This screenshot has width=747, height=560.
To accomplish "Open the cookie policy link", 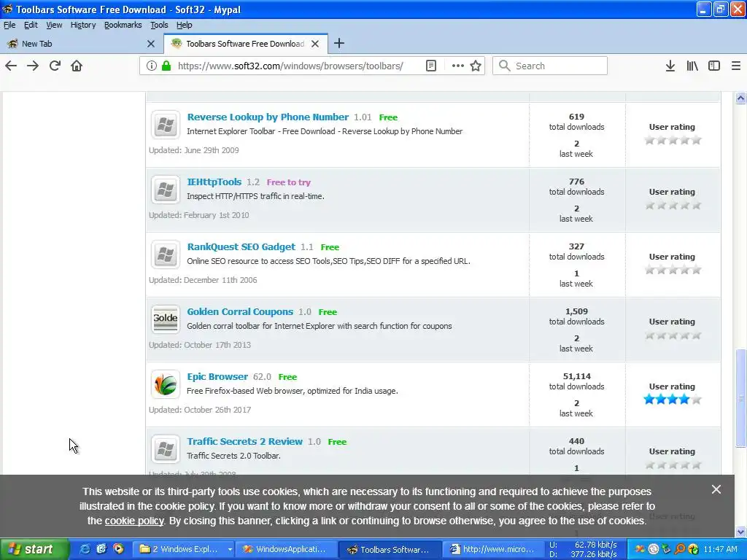I will click(x=134, y=521).
